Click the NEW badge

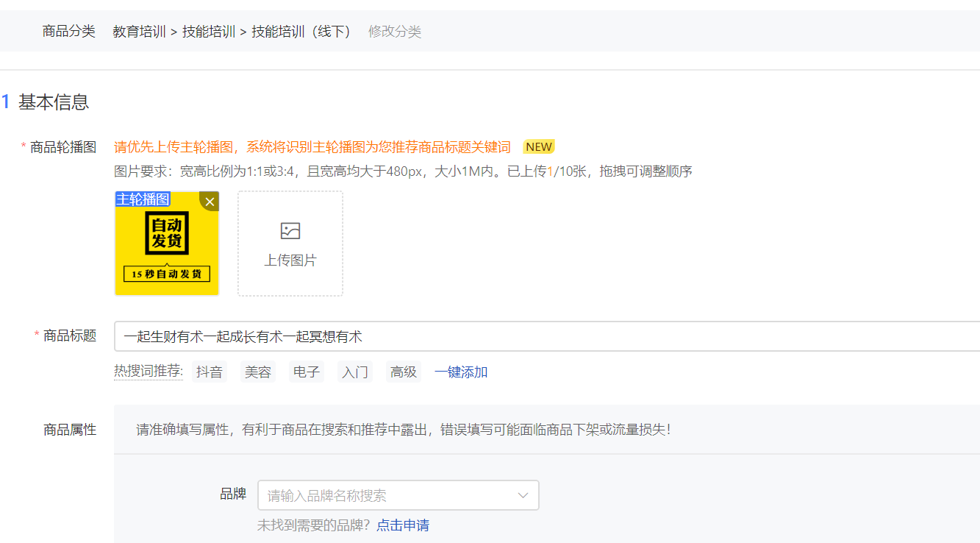point(539,146)
